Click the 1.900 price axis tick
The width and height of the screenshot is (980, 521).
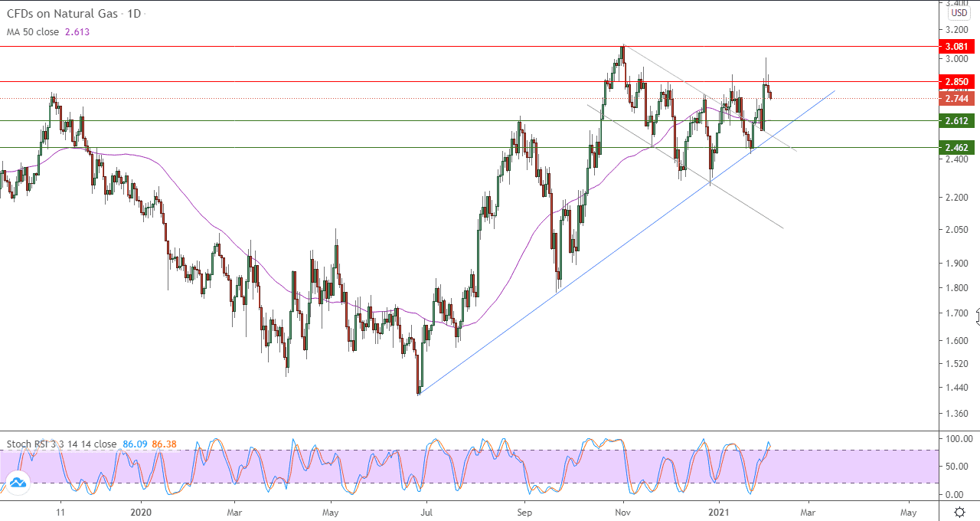956,264
